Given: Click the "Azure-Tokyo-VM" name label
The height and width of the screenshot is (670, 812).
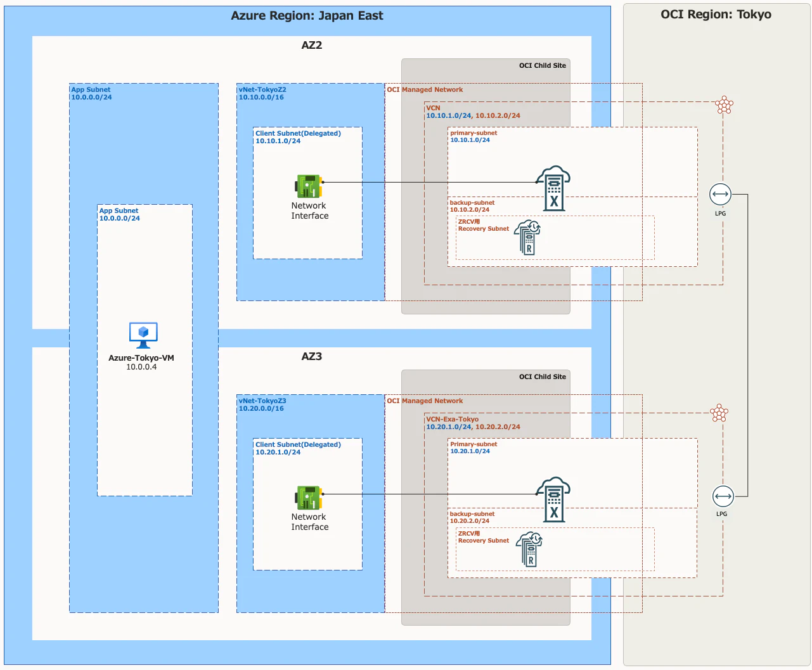Looking at the screenshot, I should (x=141, y=358).
